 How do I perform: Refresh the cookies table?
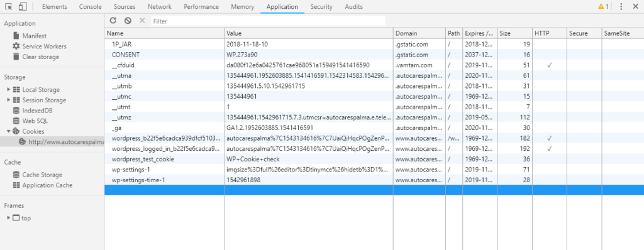(x=113, y=21)
